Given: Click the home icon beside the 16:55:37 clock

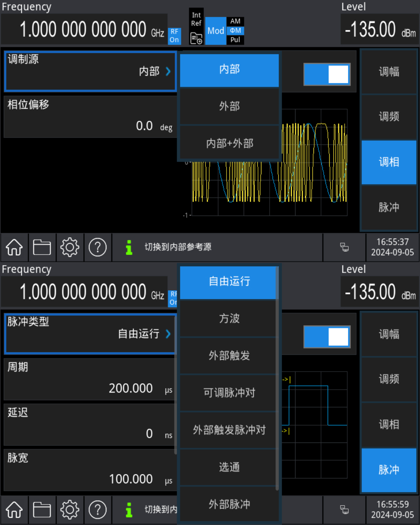Looking at the screenshot, I should tap(14, 247).
